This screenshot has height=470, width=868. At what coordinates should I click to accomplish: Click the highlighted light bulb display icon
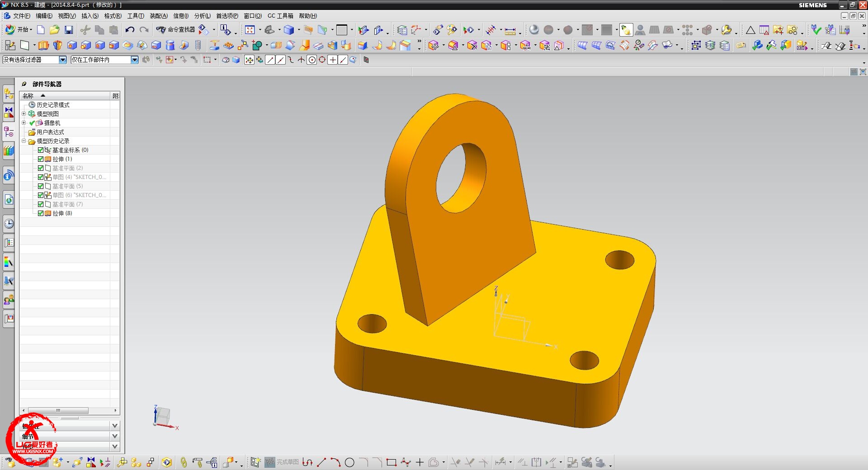coord(626,30)
